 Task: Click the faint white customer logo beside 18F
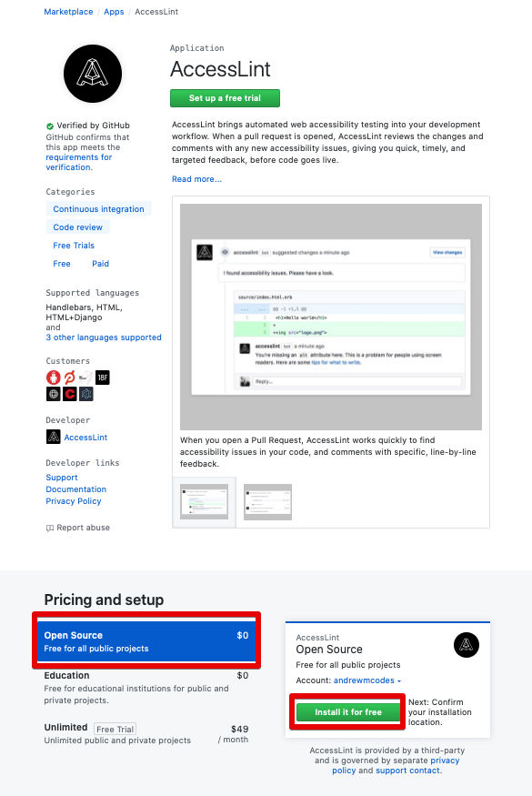point(86,378)
